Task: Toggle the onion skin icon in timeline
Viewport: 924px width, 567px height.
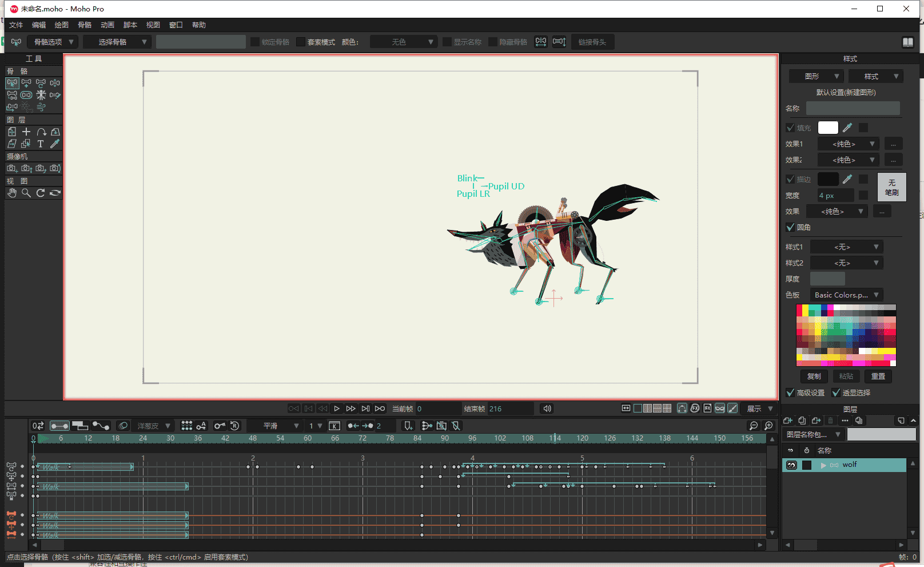Action: 123,426
